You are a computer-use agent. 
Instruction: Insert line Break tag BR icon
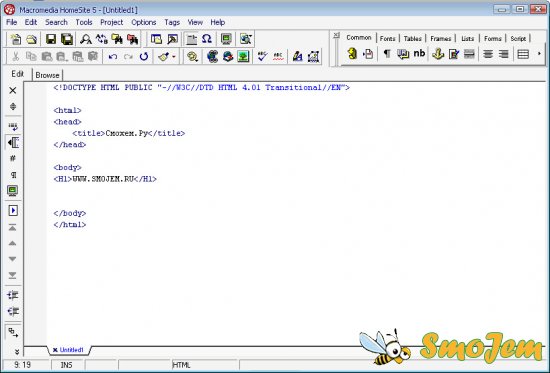click(403, 54)
